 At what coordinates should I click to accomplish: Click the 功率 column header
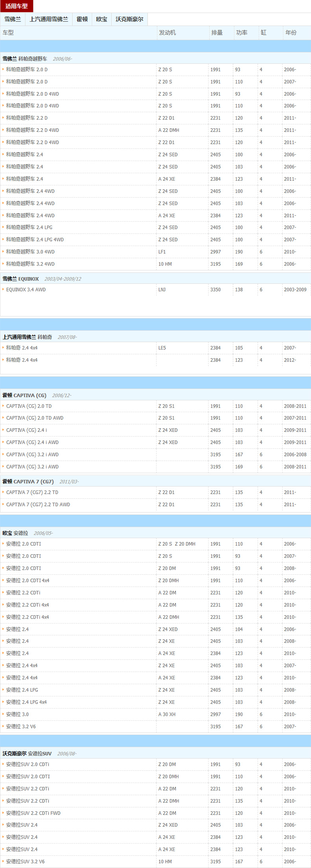point(242,33)
